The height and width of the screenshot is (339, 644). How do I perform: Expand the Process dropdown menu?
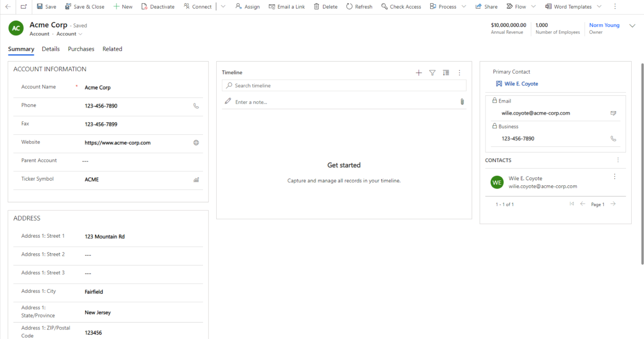click(464, 6)
